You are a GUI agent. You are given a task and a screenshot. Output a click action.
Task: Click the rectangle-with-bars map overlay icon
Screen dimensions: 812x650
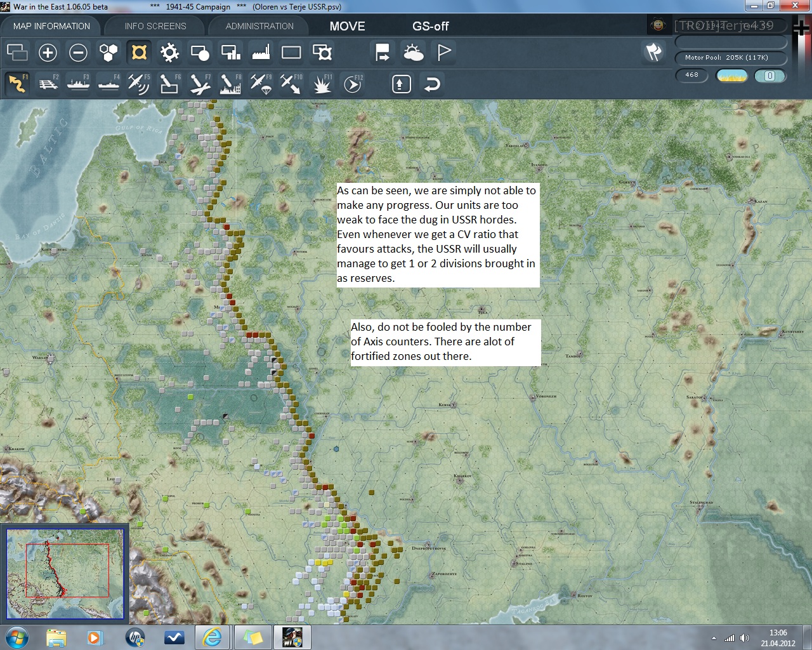pyautogui.click(x=230, y=52)
